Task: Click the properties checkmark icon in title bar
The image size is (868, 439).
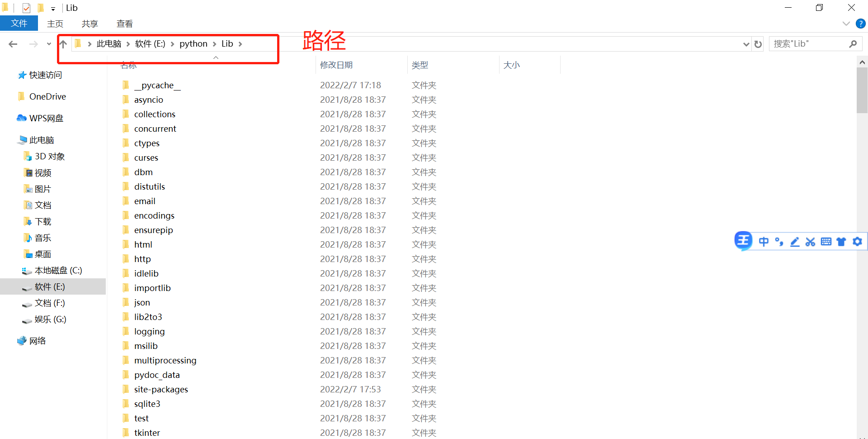Action: (26, 8)
